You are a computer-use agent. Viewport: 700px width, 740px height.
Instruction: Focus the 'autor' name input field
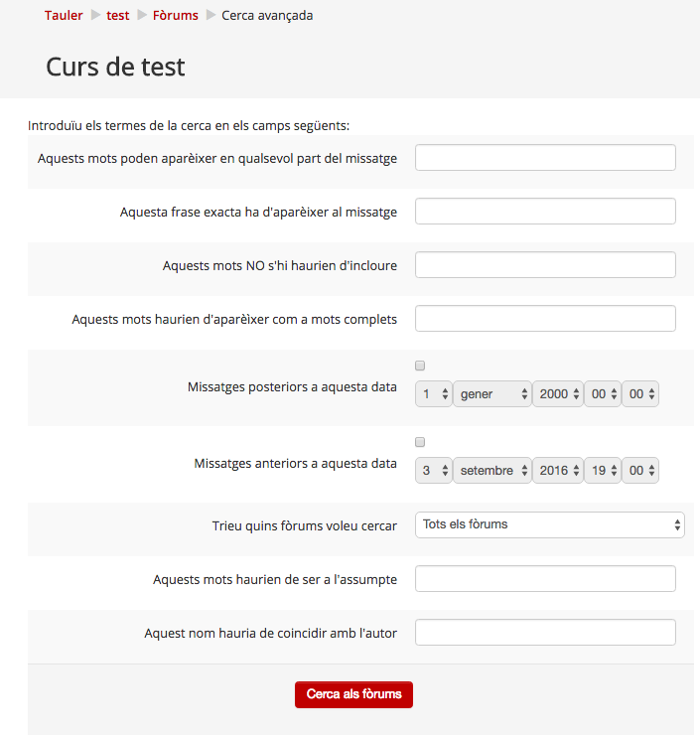[545, 633]
